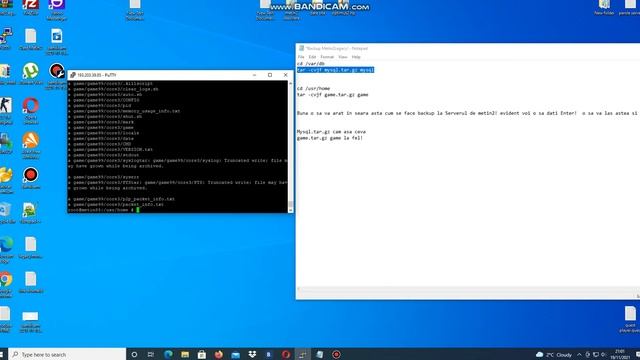Viewport: 640px width, 360px height.
Task: Click the PuTTY icon in its title bar
Action: 73,75
